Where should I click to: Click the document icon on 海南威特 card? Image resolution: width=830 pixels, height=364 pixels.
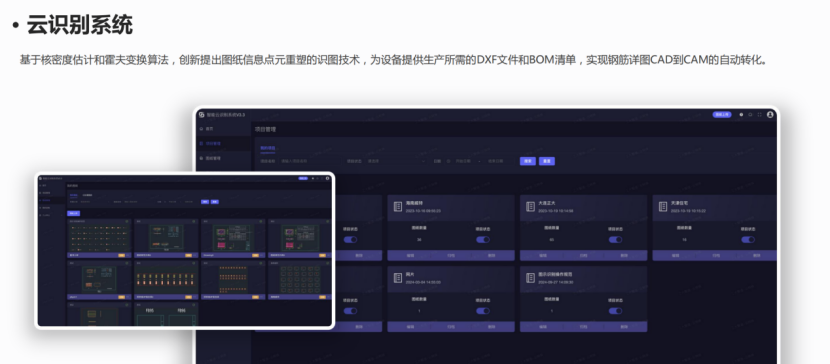click(398, 206)
